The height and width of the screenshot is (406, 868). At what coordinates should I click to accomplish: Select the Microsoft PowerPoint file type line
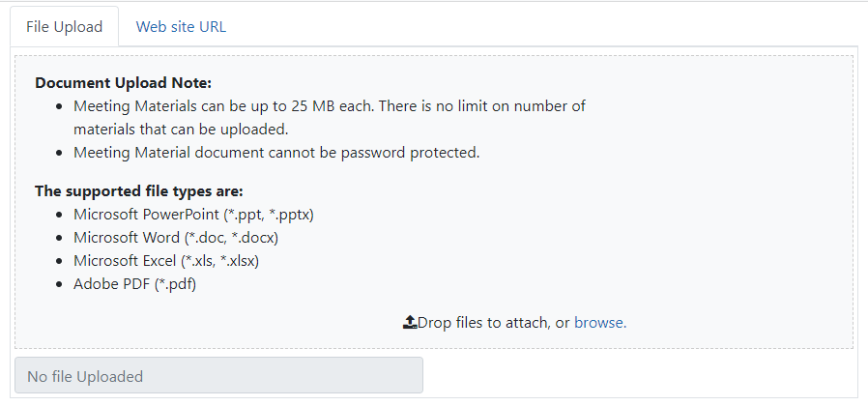pyautogui.click(x=193, y=215)
